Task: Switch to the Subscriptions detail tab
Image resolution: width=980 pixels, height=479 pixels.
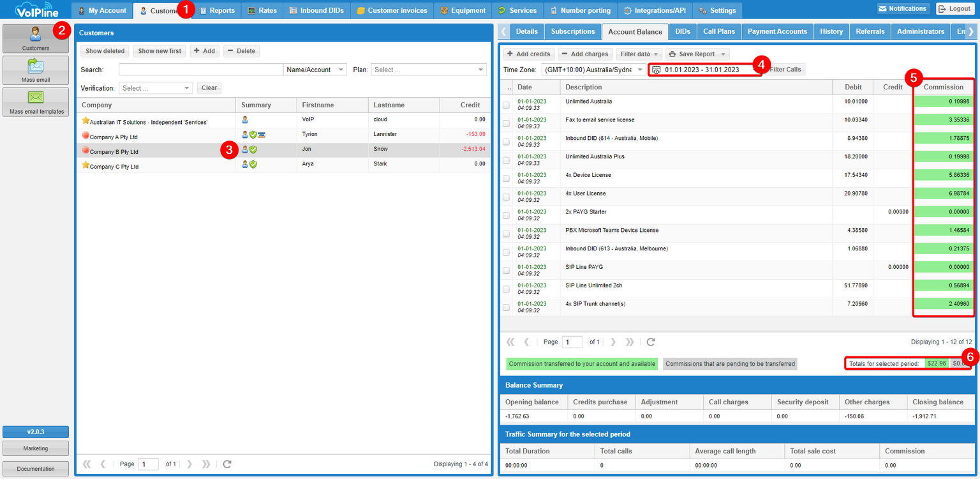Action: pyautogui.click(x=573, y=31)
